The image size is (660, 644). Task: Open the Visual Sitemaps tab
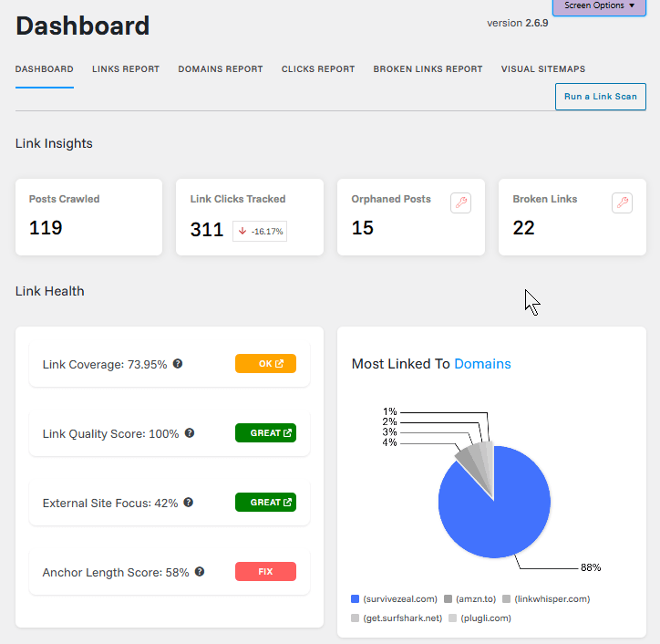coord(543,69)
